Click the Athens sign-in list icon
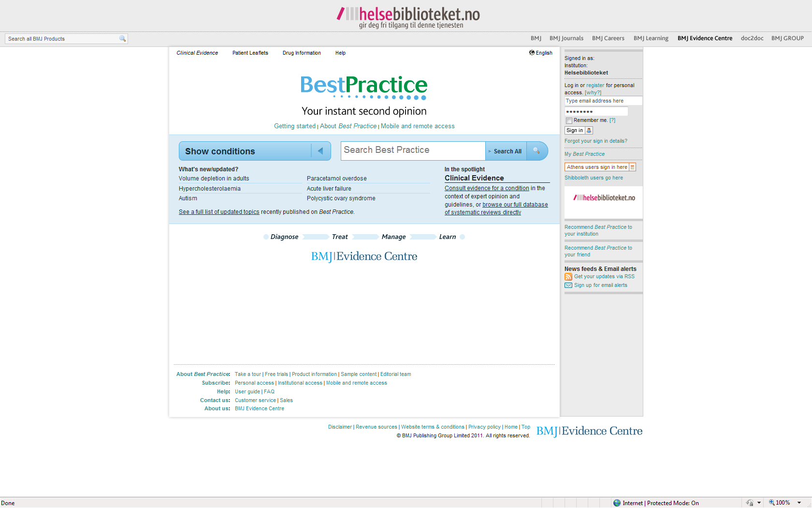This screenshot has width=812, height=508. [x=632, y=167]
